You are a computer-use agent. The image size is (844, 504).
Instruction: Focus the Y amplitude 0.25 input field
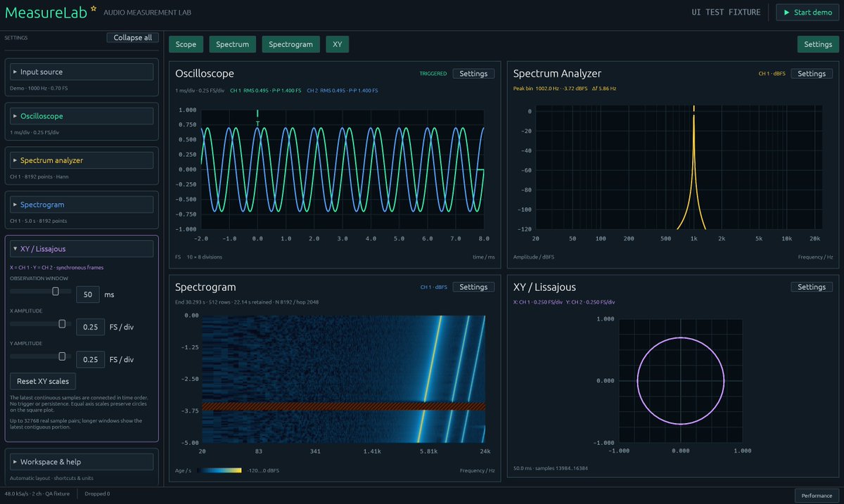(x=90, y=359)
